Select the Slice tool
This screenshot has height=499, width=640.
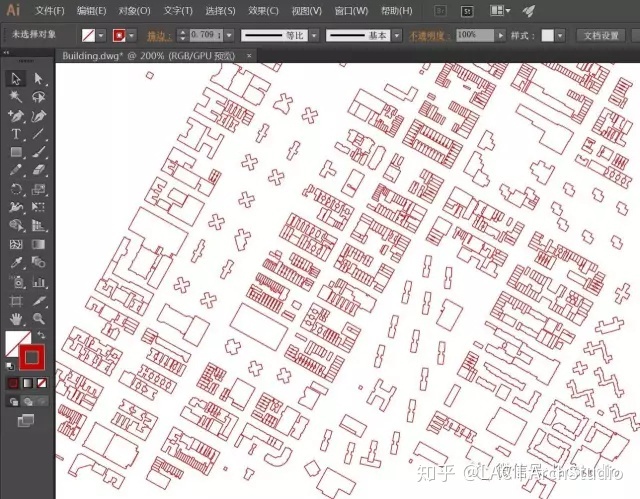tap(38, 301)
